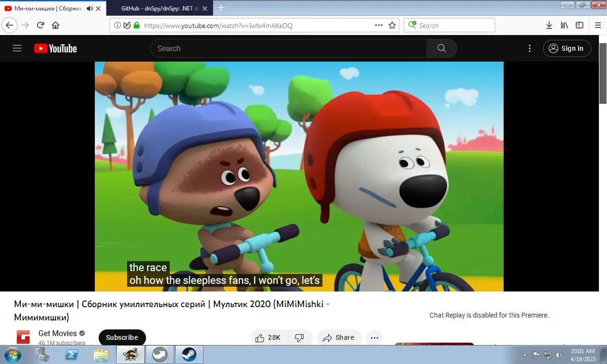
Task: Click the verified badge next to Get Movies
Action: pyautogui.click(x=82, y=333)
